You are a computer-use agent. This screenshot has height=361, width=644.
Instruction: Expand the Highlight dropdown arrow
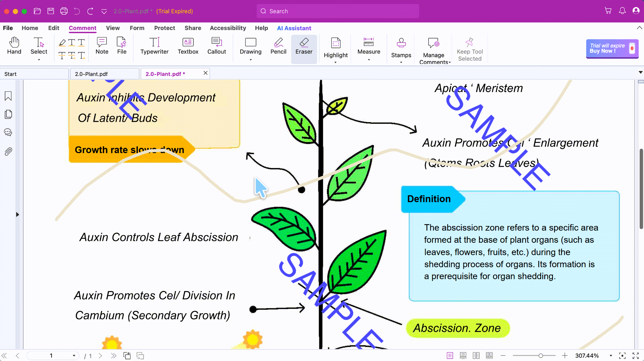coord(335,62)
